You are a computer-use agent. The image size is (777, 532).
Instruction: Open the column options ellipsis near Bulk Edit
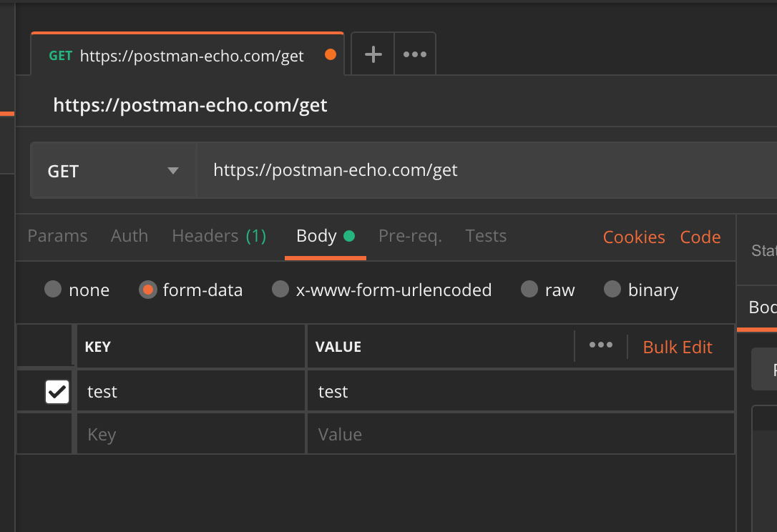[x=600, y=345]
